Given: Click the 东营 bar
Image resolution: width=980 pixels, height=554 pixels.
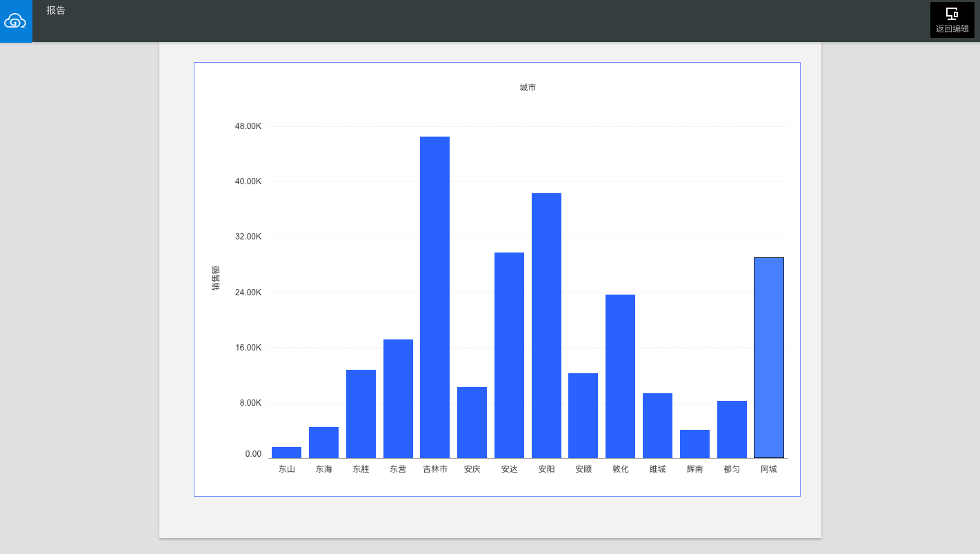Looking at the screenshot, I should 398,399.
